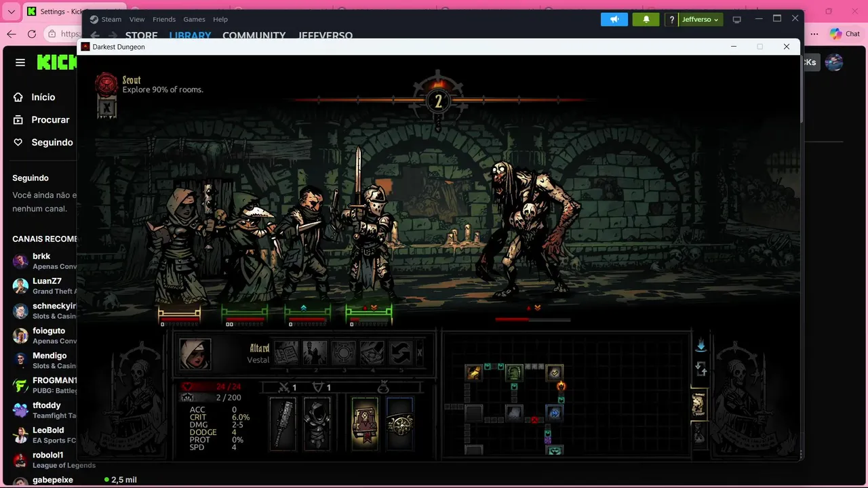Expand the Jeffverso account dropdown in Steam
The height and width of the screenshot is (488, 868).
701,20
